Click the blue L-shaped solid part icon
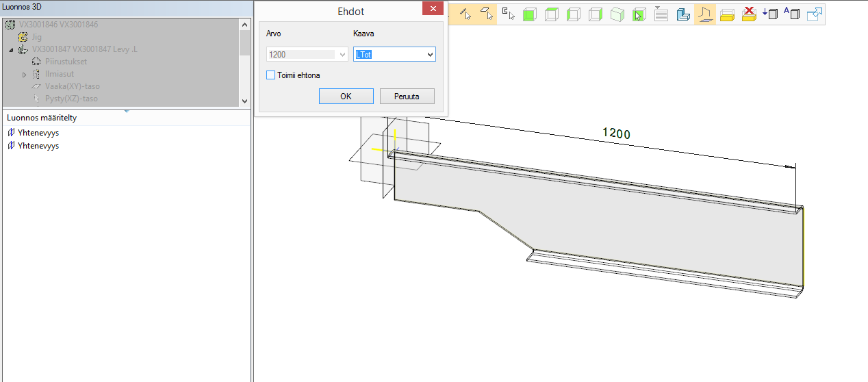The image size is (868, 382). click(x=682, y=14)
